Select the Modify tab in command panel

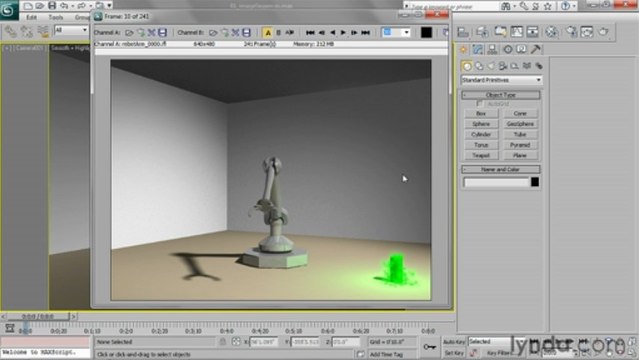[x=478, y=49]
